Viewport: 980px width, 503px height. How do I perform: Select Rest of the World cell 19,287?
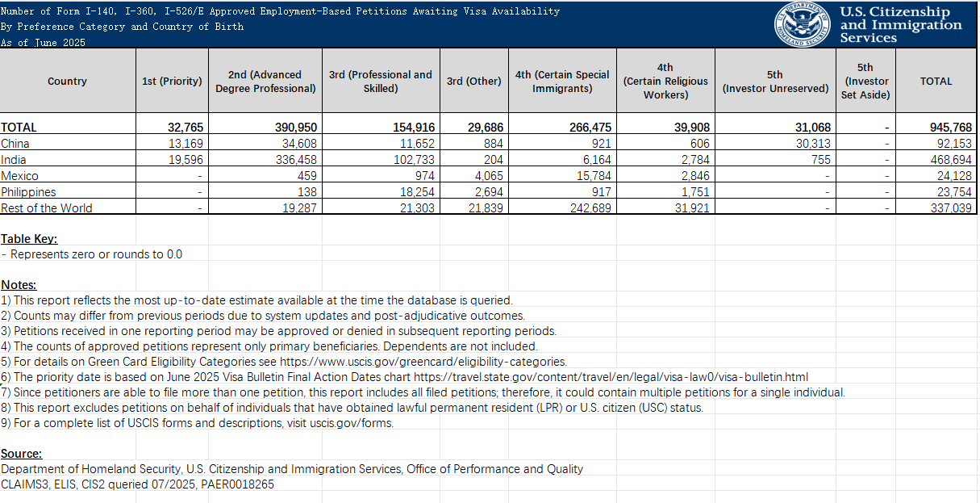[265, 208]
